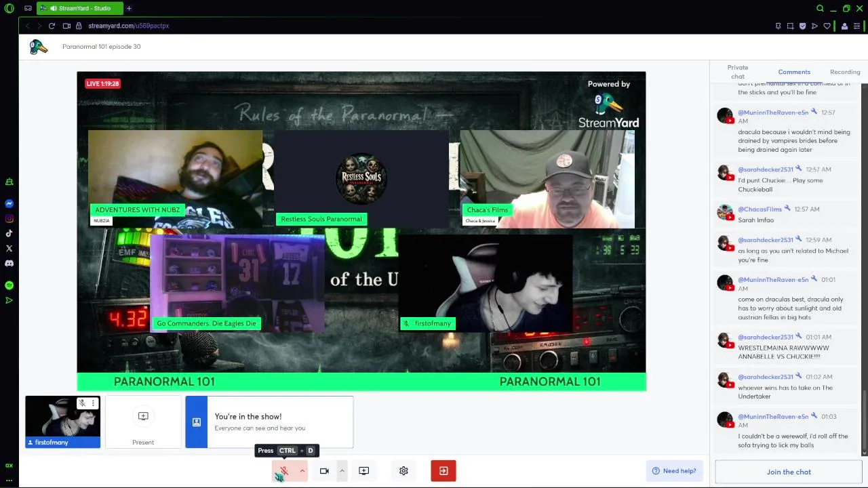Open sidebar three-dots more options

pos(9,479)
